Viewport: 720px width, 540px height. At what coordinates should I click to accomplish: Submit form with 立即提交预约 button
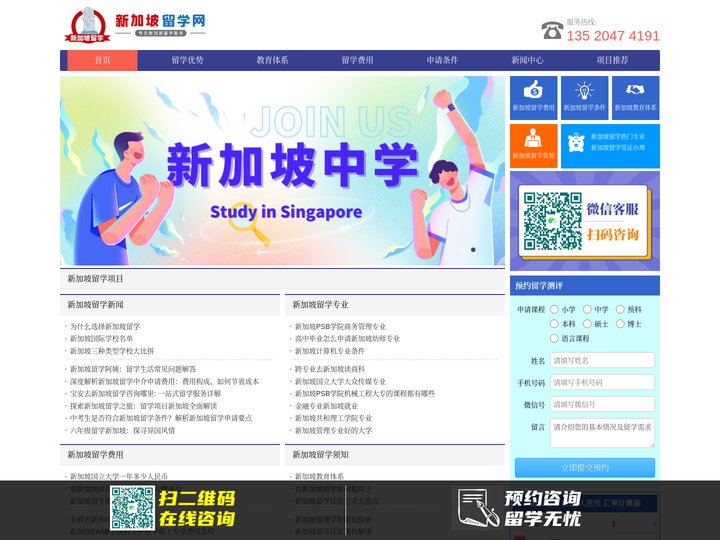point(585,467)
